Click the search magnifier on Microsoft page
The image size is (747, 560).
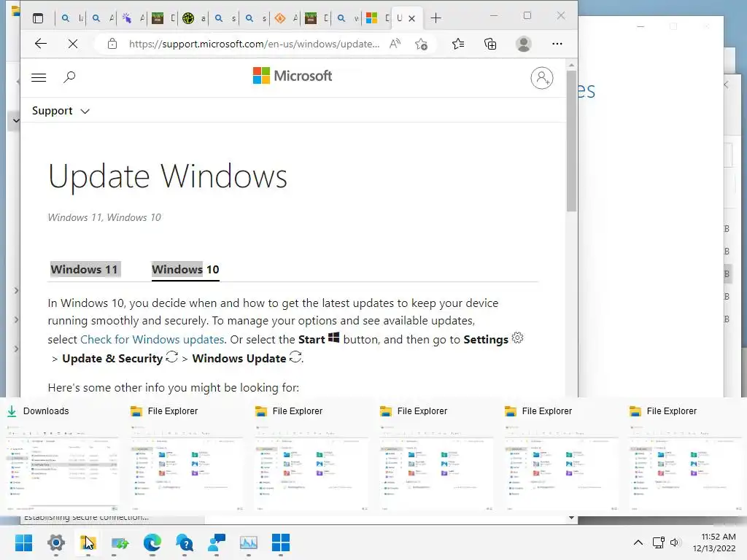(69, 77)
